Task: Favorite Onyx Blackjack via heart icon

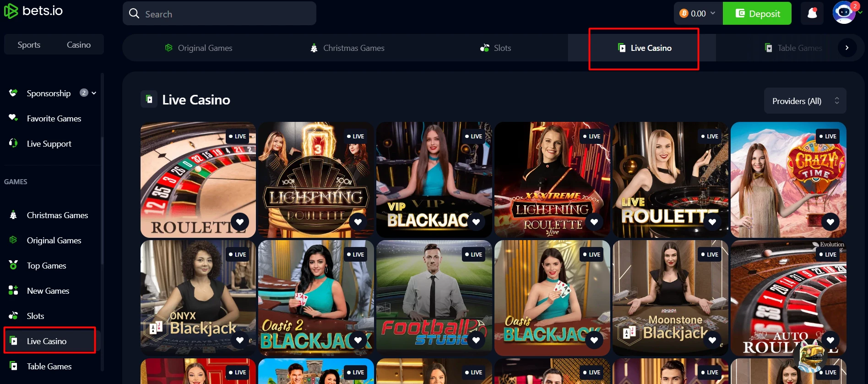Action: [x=240, y=340]
